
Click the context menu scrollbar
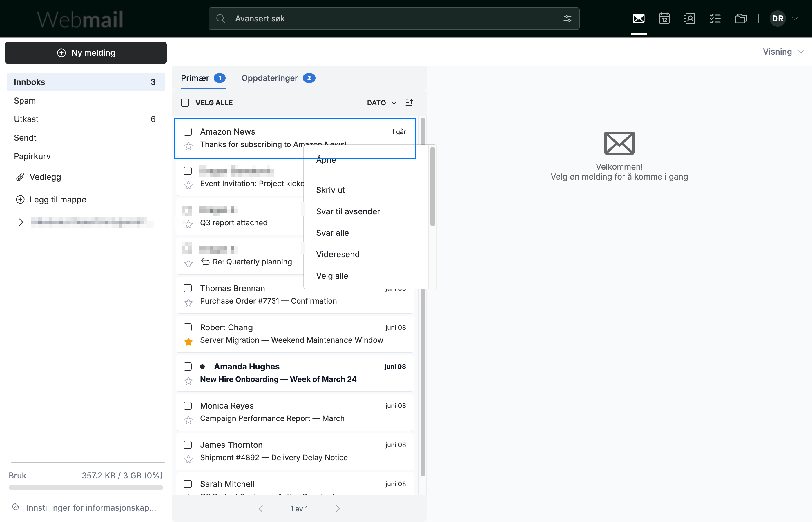pos(432,187)
